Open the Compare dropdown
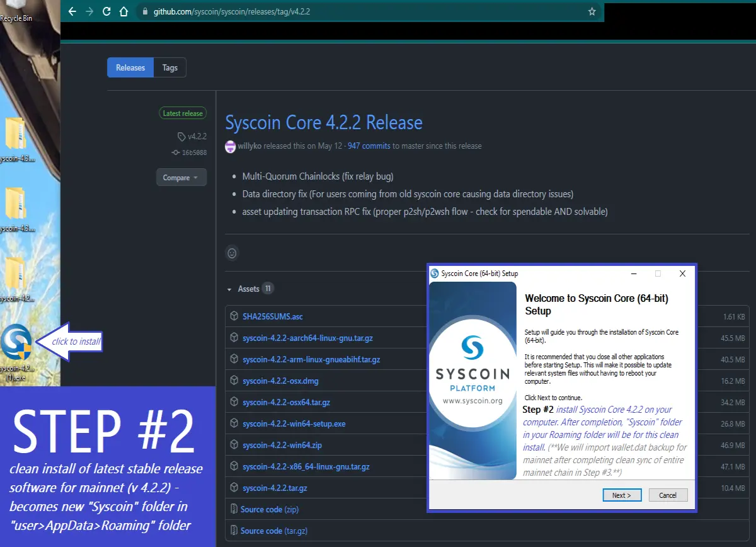756x547 pixels. point(181,178)
